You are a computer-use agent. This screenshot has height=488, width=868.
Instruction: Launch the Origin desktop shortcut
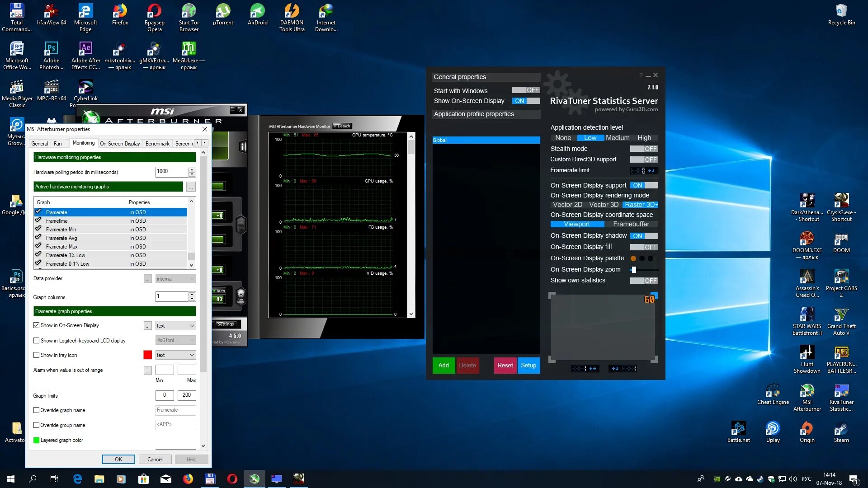click(x=807, y=432)
